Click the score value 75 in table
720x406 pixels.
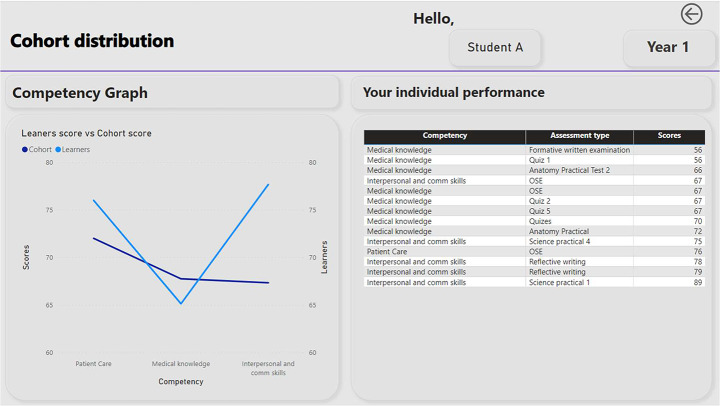698,242
